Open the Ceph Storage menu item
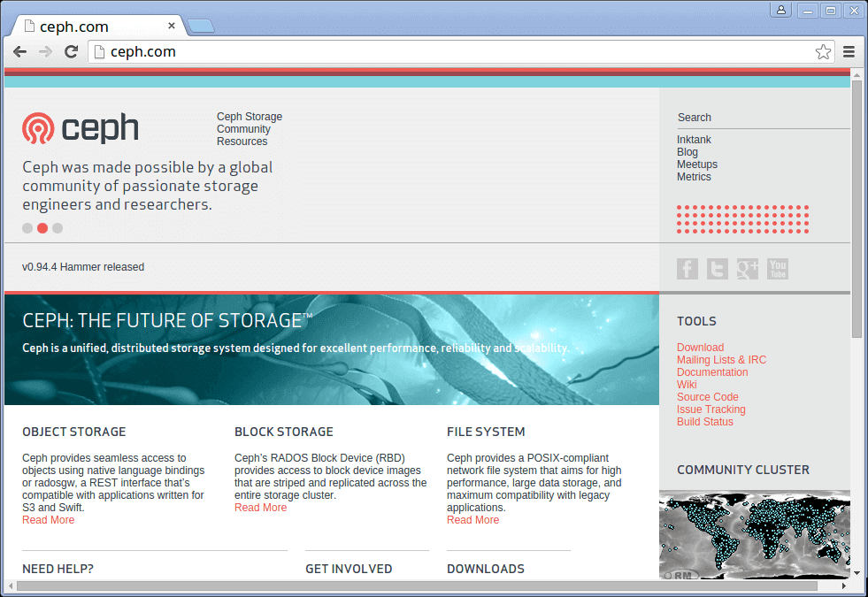Screen dimensions: 868x597 coord(250,117)
